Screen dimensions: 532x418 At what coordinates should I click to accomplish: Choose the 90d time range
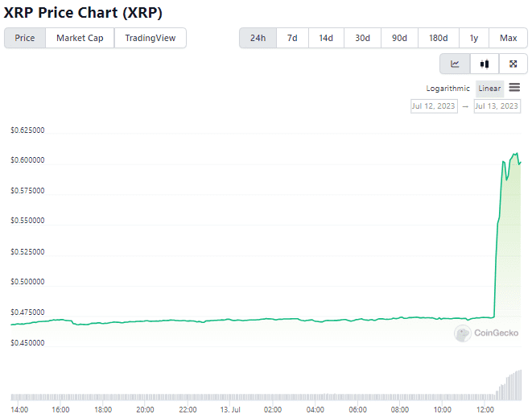tap(399, 38)
